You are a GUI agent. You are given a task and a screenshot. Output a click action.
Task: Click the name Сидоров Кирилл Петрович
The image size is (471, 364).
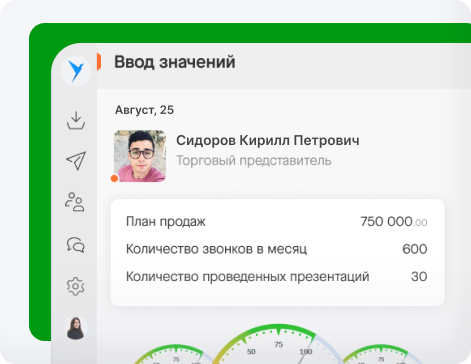[268, 140]
